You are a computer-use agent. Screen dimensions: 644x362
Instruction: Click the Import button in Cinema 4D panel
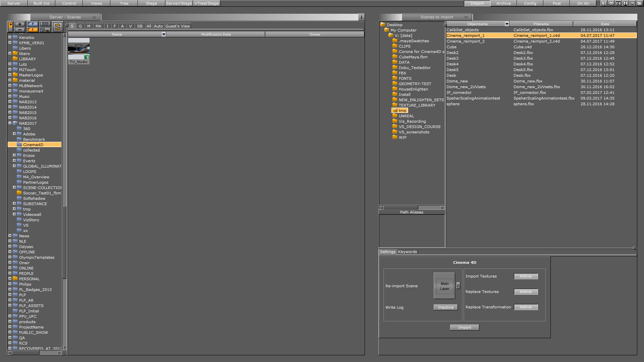(465, 327)
